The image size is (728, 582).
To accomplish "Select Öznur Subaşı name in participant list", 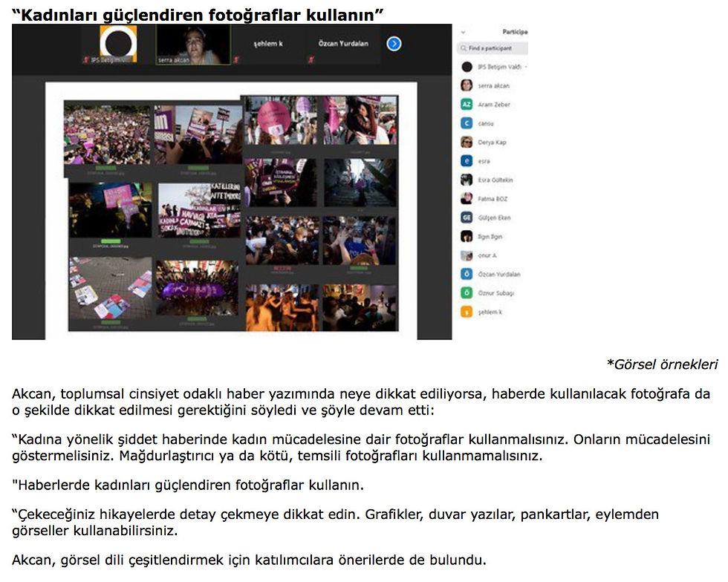I will (496, 293).
